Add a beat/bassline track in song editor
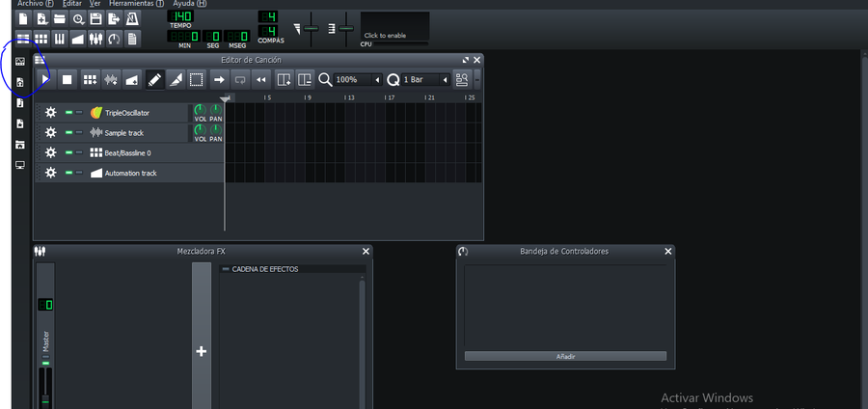Image resolution: width=868 pixels, height=409 pixels. pyautogui.click(x=90, y=80)
